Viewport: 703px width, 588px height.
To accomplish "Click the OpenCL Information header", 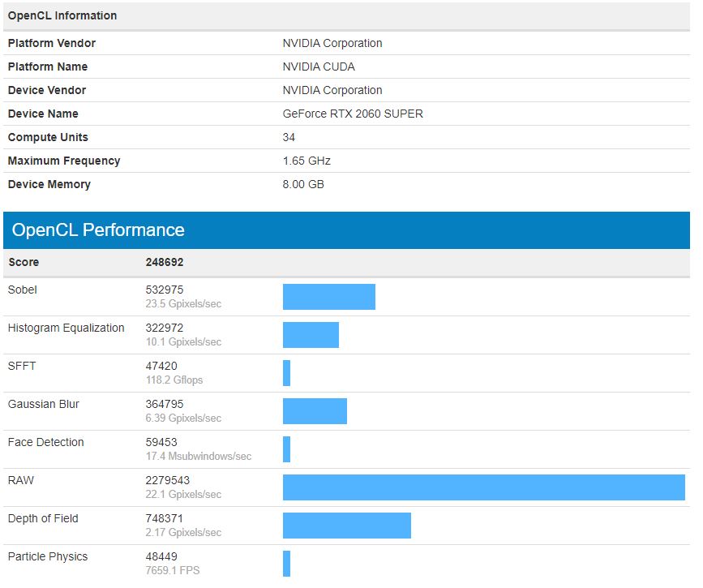I will (x=62, y=15).
